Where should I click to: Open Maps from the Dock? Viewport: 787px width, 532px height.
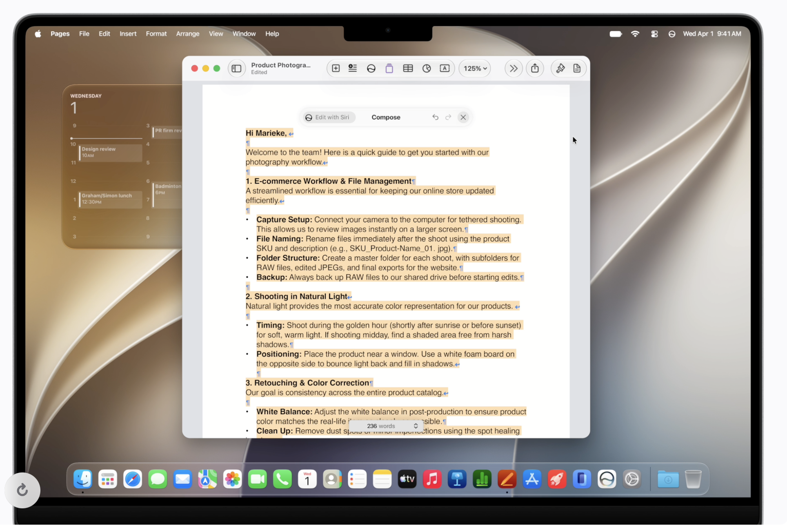(x=207, y=479)
